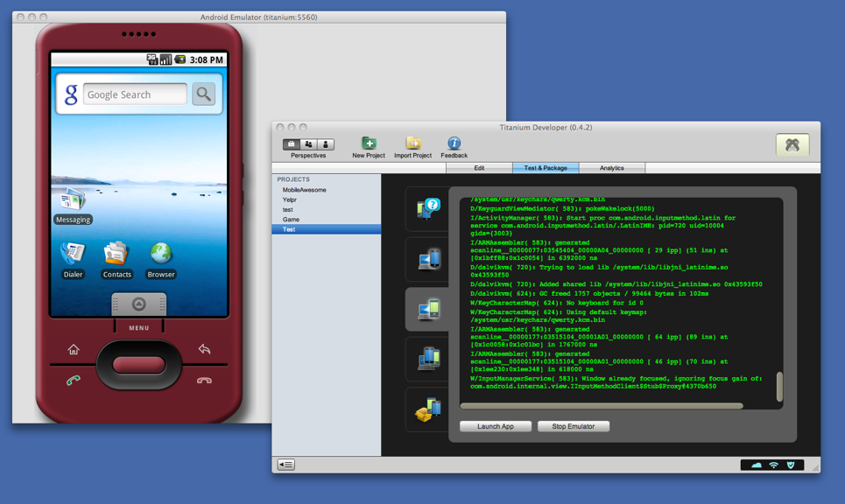
Task: Click the console's vertical scrollbar thumb
Action: tap(779, 386)
